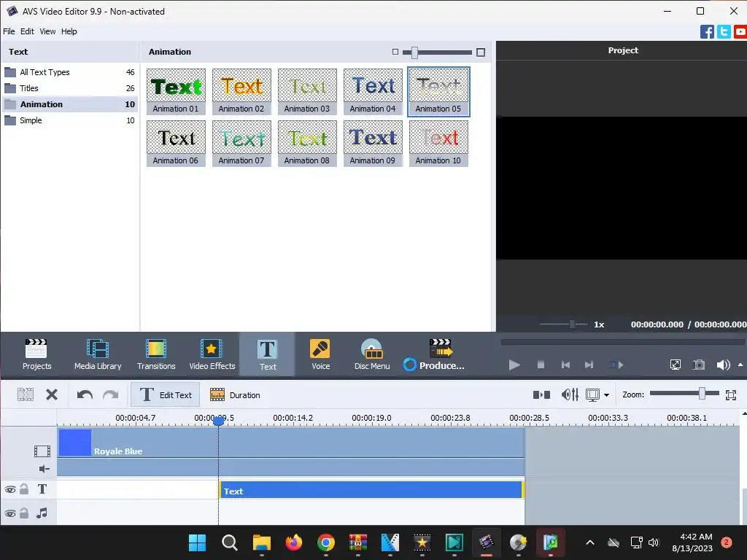Click the blue timeline playhead marker
The image size is (747, 560).
(x=219, y=421)
